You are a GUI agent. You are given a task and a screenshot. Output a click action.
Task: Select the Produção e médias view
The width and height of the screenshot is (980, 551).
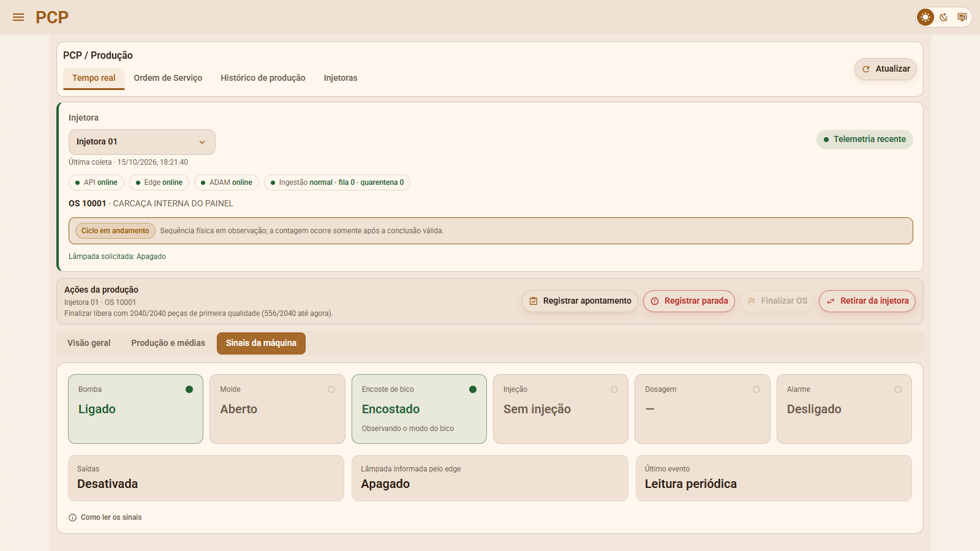pyautogui.click(x=168, y=343)
